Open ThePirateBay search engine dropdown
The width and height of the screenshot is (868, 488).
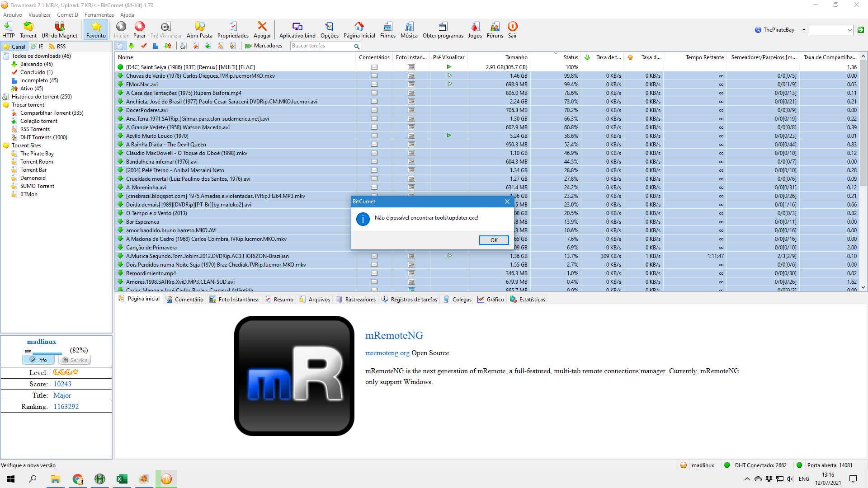[804, 30]
